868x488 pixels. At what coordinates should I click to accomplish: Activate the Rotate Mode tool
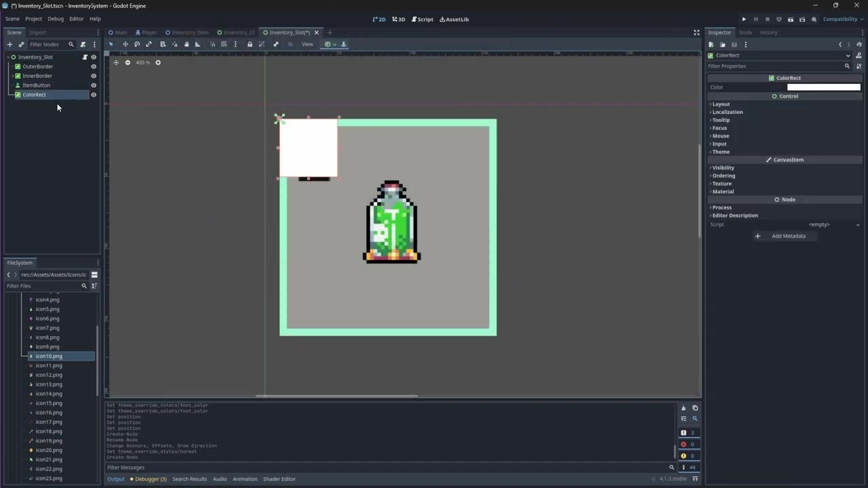click(x=137, y=44)
